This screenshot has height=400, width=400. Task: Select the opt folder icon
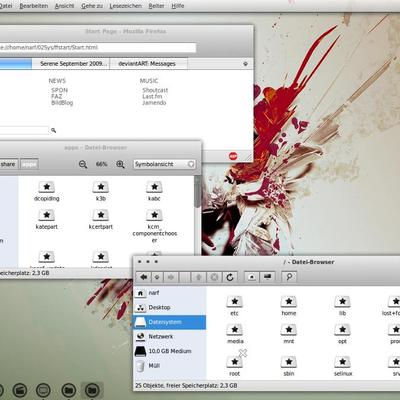[x=342, y=330]
